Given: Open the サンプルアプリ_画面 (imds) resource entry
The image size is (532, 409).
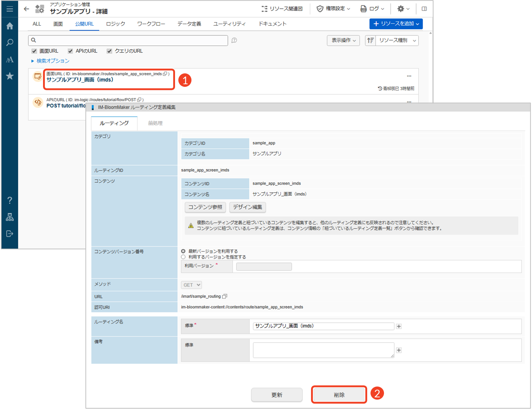Looking at the screenshot, I should coord(80,80).
